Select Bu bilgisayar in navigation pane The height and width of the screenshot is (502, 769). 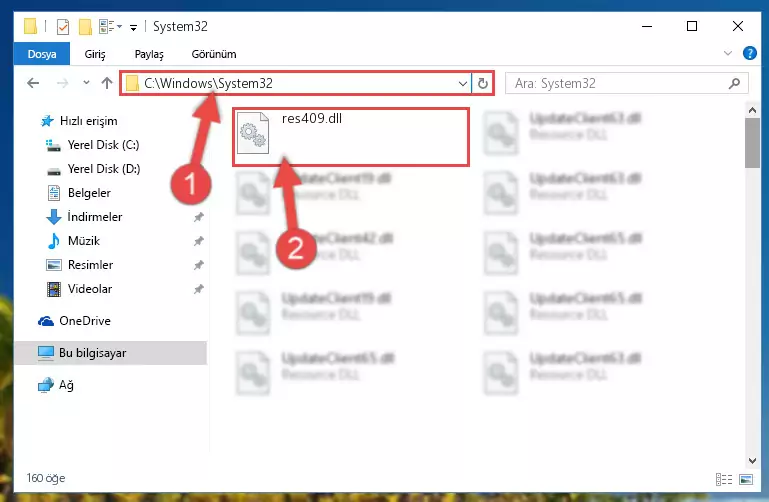pos(111,353)
